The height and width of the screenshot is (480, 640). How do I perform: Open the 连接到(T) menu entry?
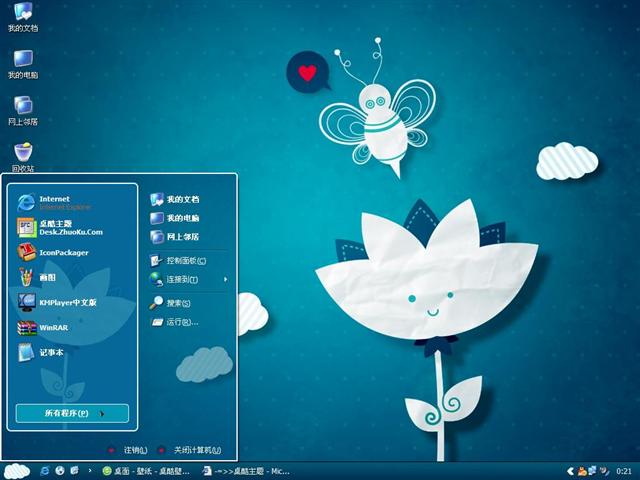tap(189, 279)
